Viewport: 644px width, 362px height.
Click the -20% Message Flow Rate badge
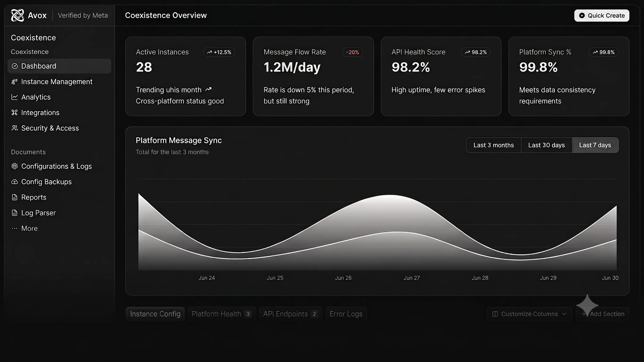coord(352,52)
